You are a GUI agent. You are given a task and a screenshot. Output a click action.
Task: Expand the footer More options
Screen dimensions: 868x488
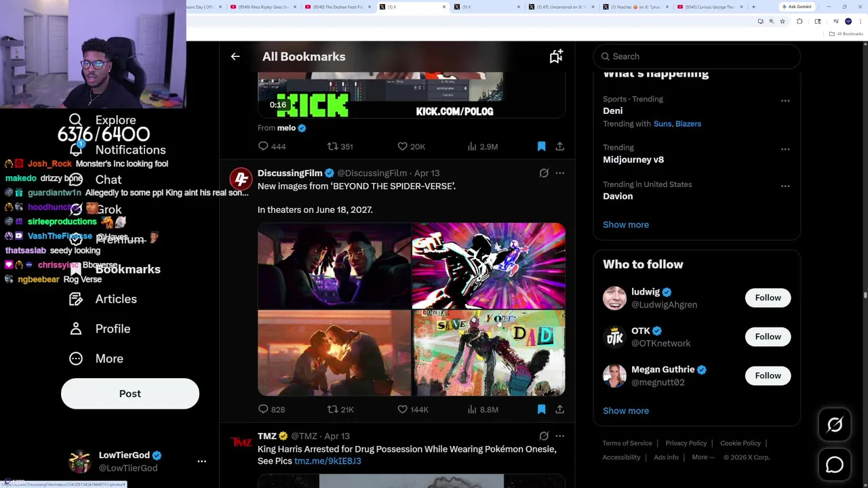[x=703, y=457]
